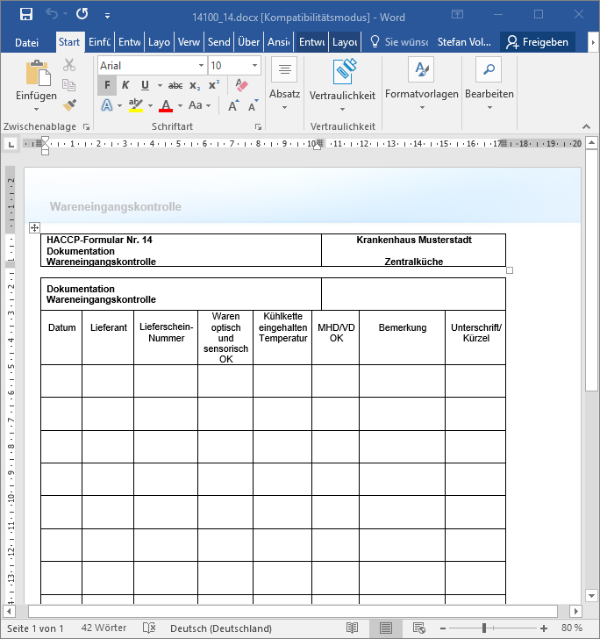
Task: Open the Datei tab
Action: (x=27, y=42)
